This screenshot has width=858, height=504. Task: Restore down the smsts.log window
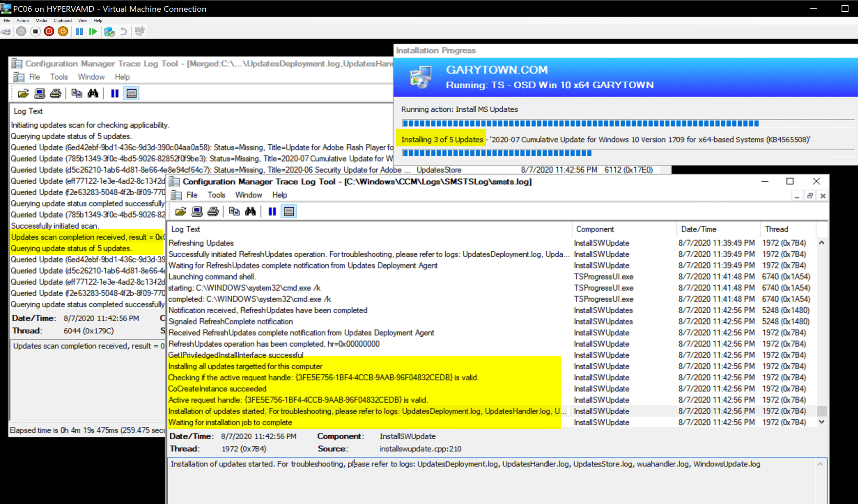tap(790, 181)
